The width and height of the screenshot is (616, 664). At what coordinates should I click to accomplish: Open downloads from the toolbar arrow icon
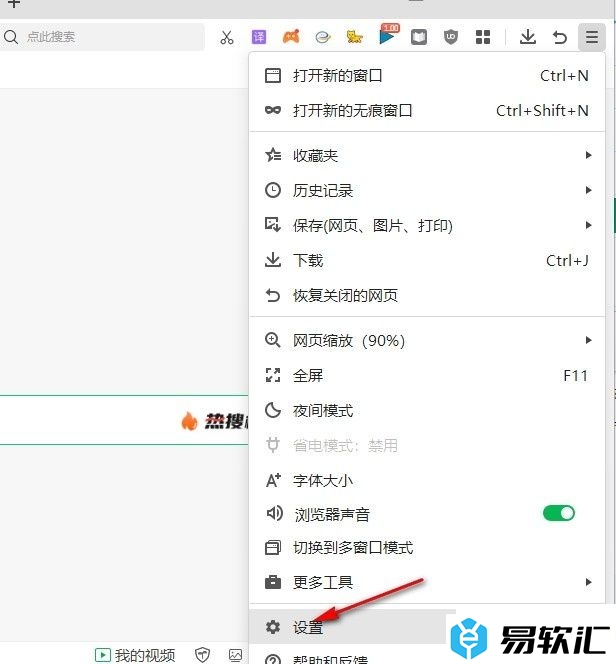[x=528, y=37]
